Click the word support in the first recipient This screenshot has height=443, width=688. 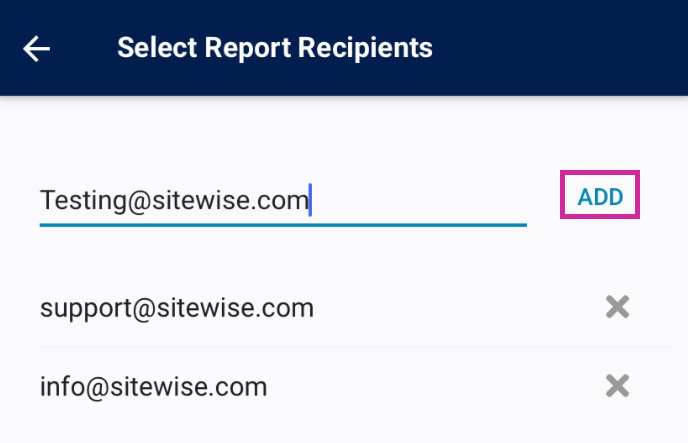tap(83, 308)
